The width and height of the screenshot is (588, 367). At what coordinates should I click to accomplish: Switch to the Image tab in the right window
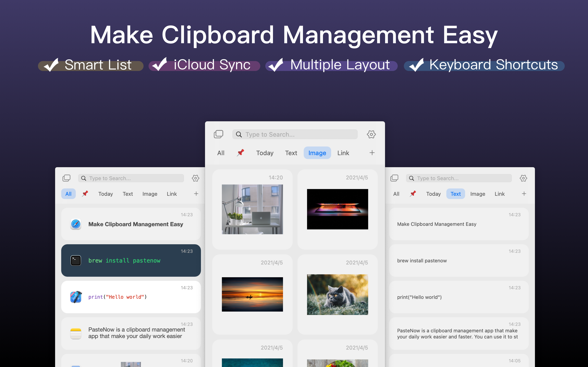pyautogui.click(x=478, y=193)
